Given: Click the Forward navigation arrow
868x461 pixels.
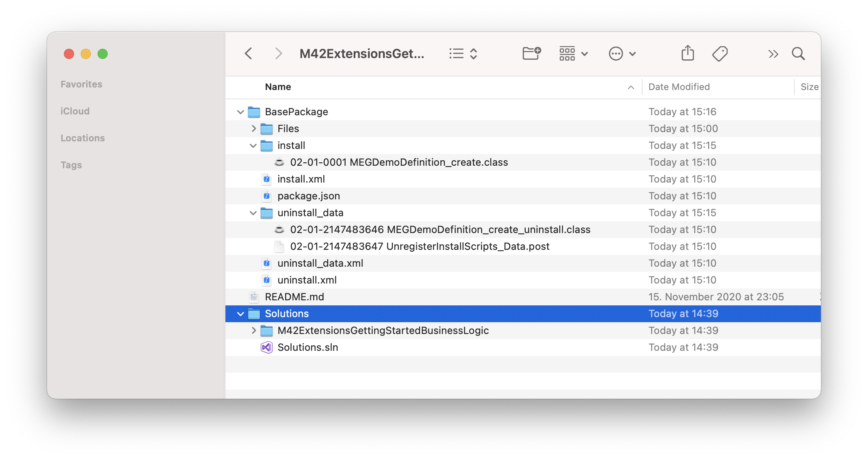Looking at the screenshot, I should [x=278, y=53].
